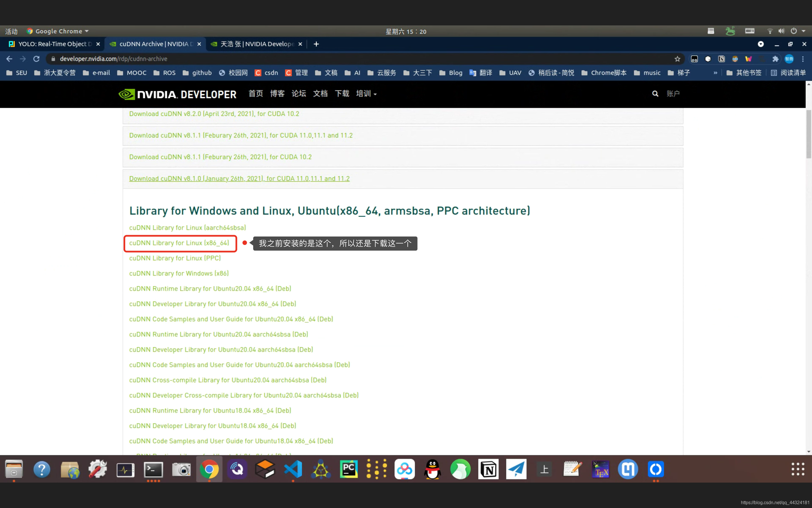
Task: Click the browser back arrow
Action: (9, 59)
